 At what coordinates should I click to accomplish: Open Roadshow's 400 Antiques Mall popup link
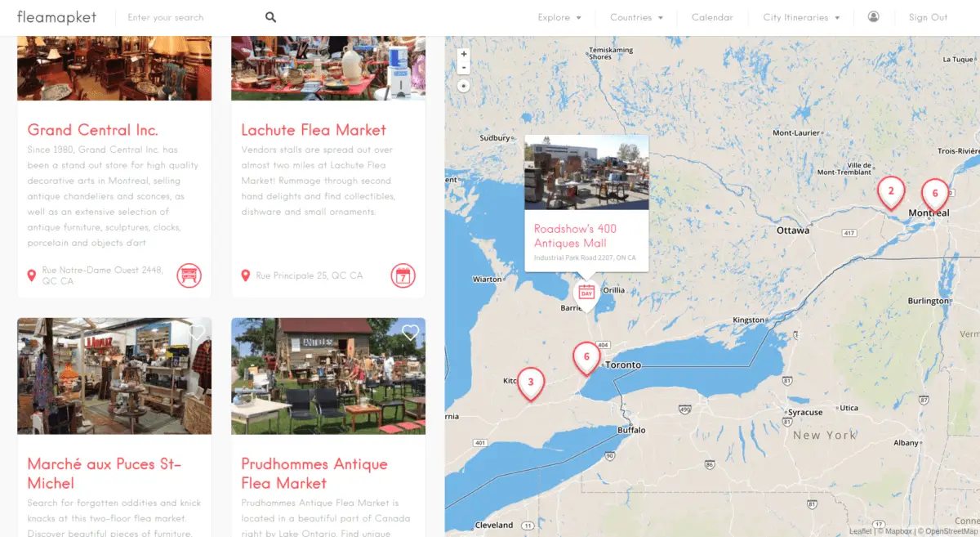[x=575, y=235]
